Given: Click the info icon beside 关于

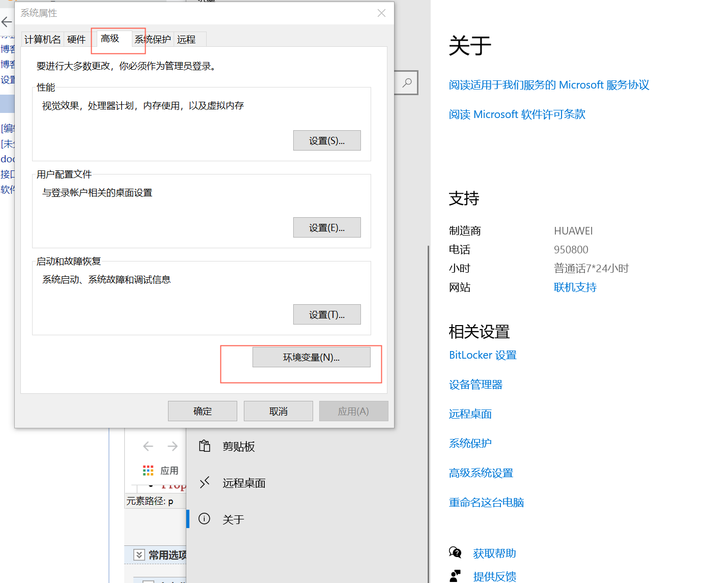Looking at the screenshot, I should point(204,518).
